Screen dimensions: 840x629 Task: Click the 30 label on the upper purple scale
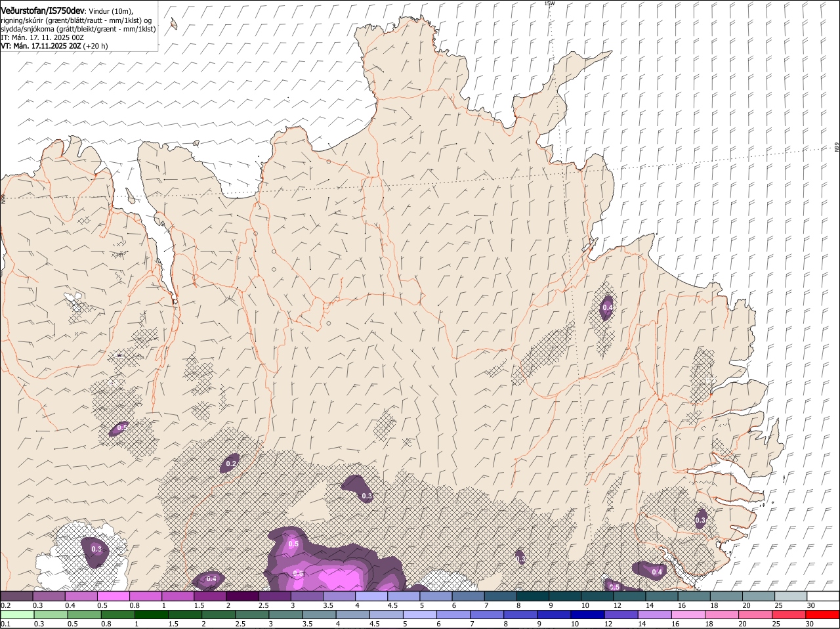[x=811, y=605]
